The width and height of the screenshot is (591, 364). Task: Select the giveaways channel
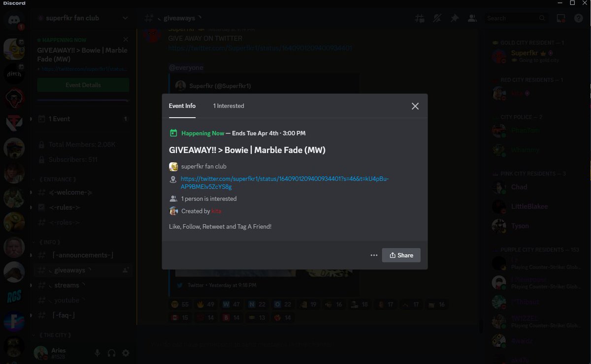coord(83,270)
